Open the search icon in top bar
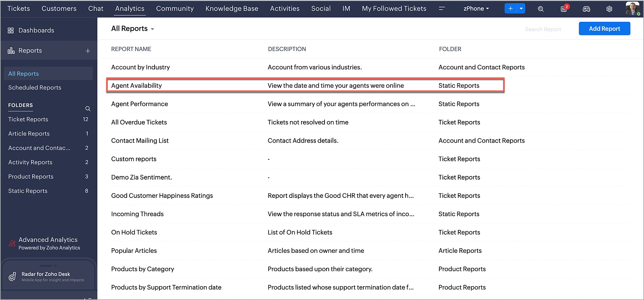 (541, 9)
